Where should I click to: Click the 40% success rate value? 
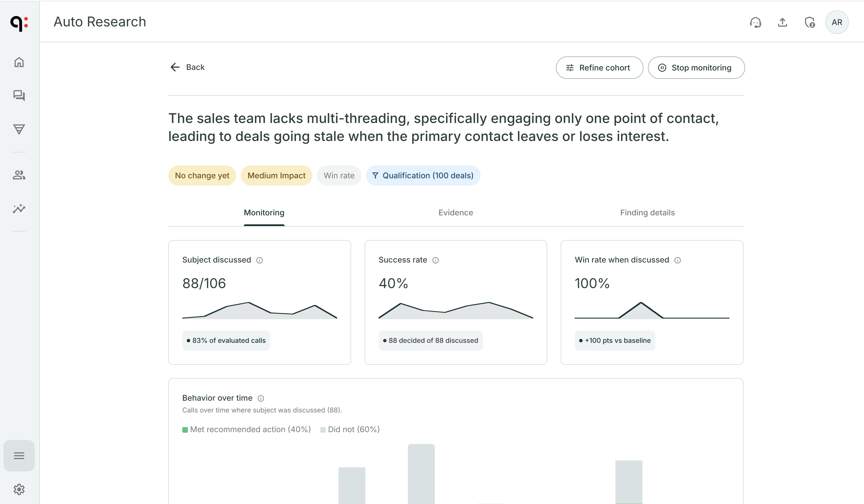393,283
